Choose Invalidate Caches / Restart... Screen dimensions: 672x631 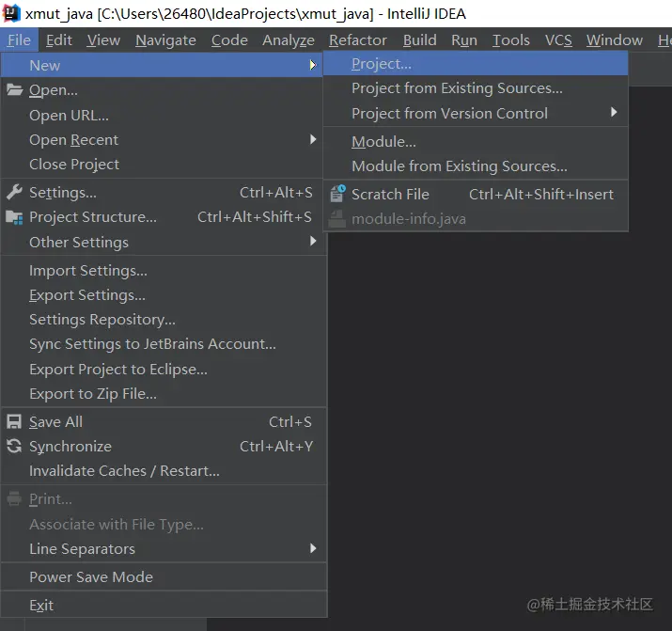click(164, 471)
